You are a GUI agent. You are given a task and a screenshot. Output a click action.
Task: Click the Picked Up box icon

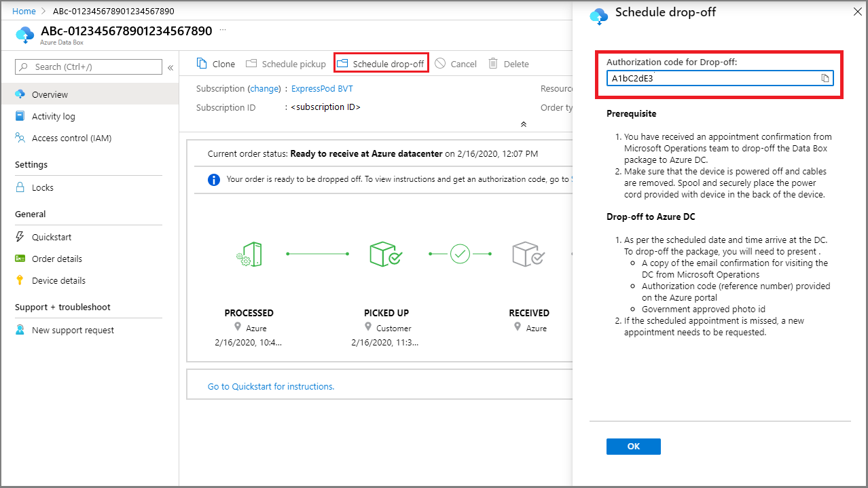385,254
